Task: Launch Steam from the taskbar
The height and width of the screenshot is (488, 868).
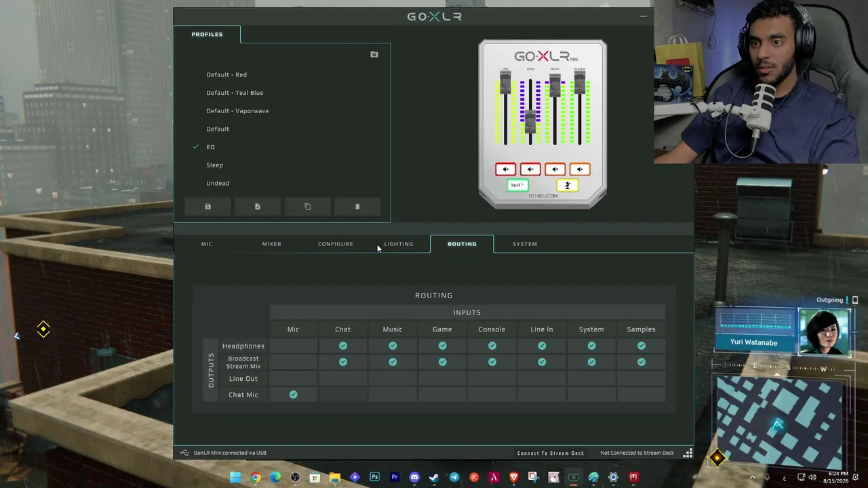Action: click(434, 477)
